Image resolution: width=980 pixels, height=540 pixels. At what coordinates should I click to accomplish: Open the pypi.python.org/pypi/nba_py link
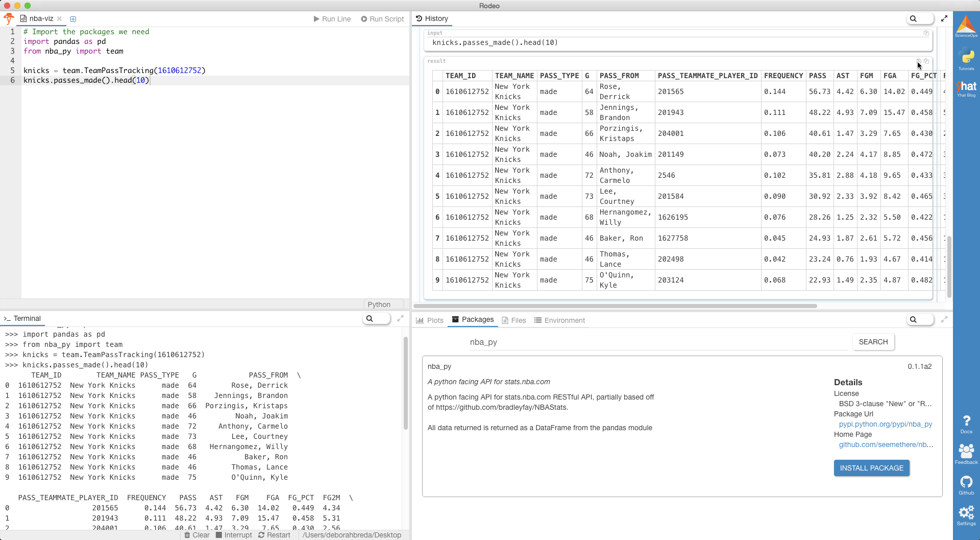click(x=885, y=424)
